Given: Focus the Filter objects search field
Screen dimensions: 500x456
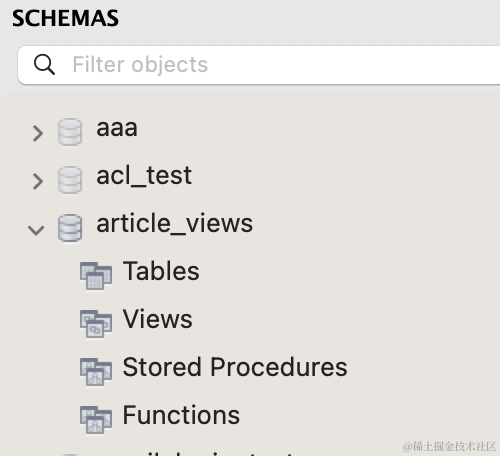Looking at the screenshot, I should pos(259,65).
